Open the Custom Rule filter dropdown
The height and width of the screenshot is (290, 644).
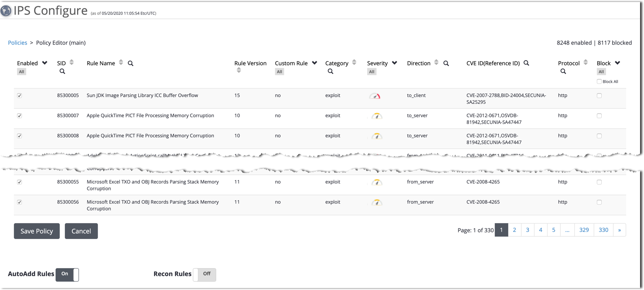click(314, 63)
